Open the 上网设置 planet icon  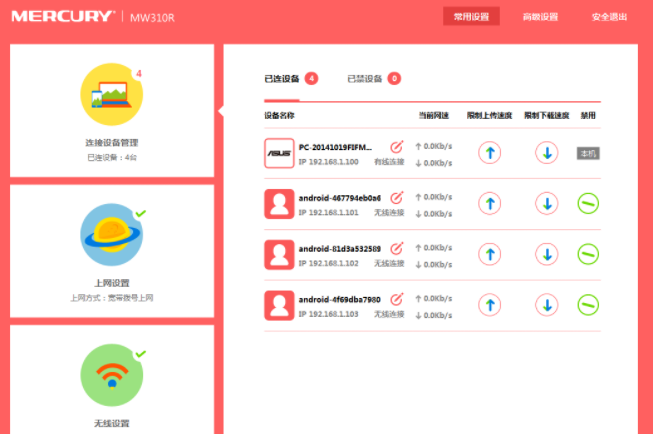coord(111,234)
